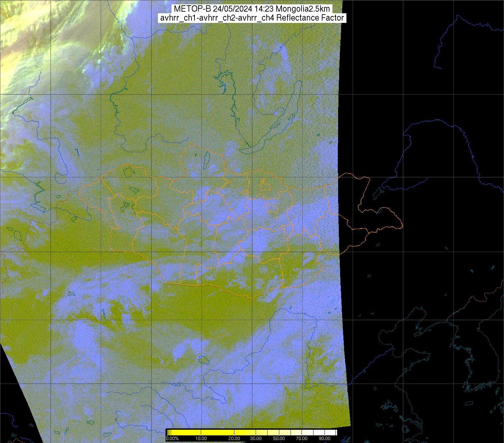This screenshot has width=504, height=443.
Task: Click the 70.00 label on the color scale
Action: [x=302, y=438]
